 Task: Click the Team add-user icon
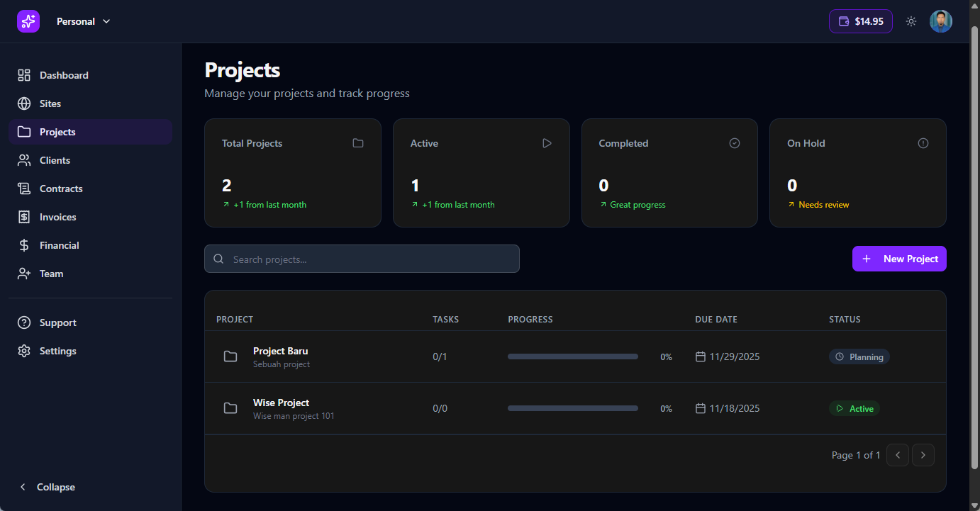point(24,274)
